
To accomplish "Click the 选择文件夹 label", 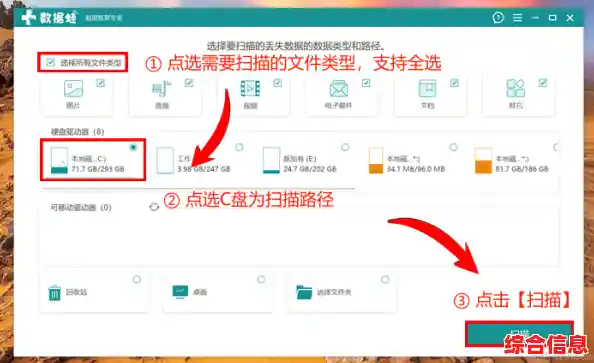I will pos(334,292).
